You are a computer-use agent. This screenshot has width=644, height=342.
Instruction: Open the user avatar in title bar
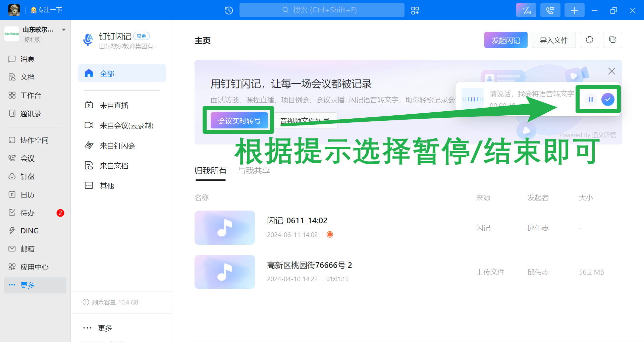pos(14,10)
